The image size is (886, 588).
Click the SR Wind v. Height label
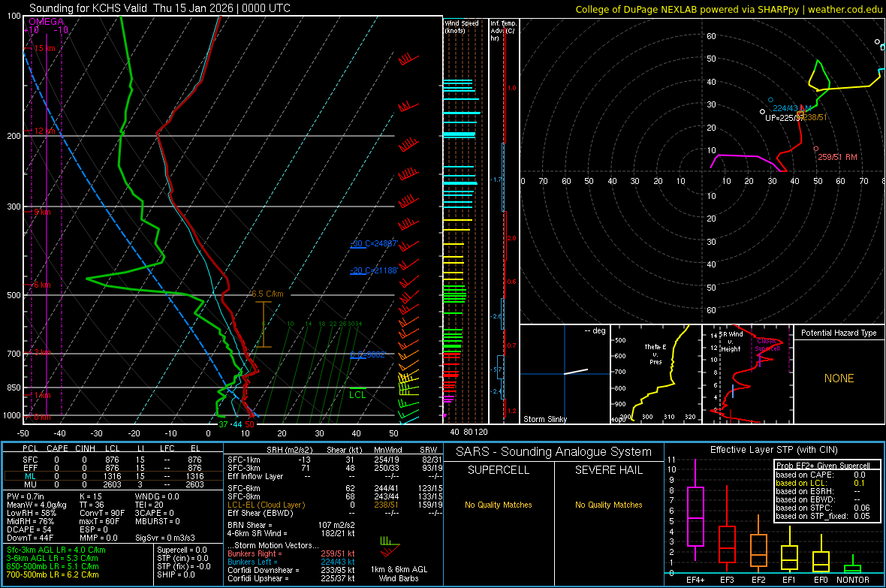[731, 342]
